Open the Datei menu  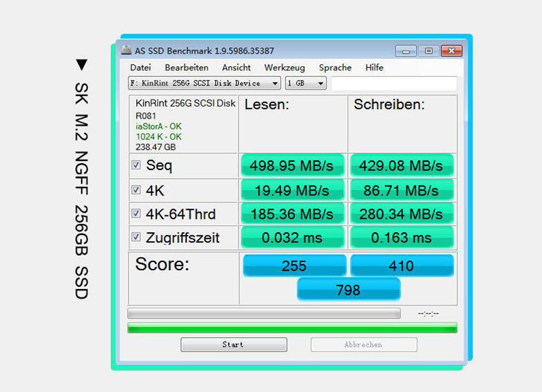point(140,68)
